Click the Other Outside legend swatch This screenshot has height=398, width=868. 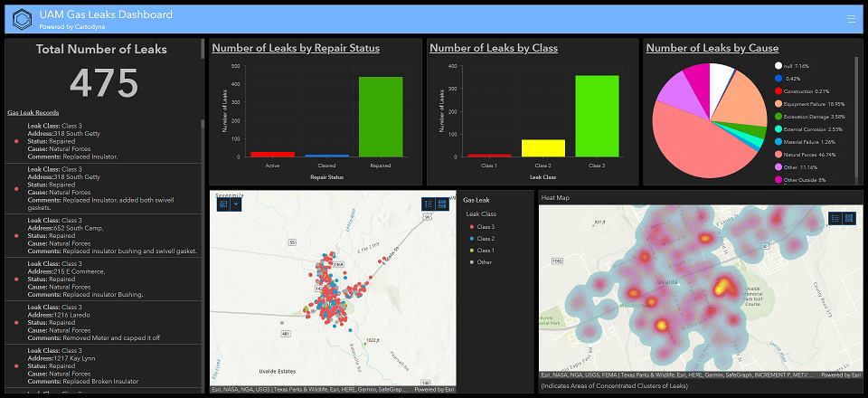pos(778,180)
